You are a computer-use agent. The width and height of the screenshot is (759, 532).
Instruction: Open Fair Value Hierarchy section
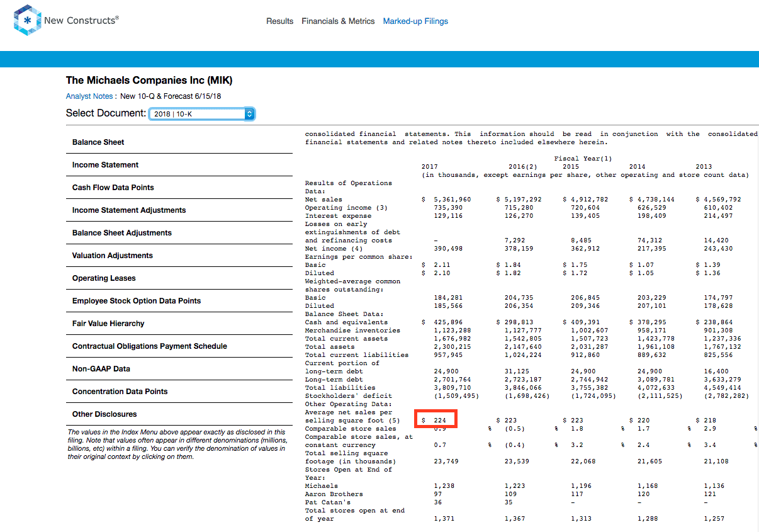point(179,324)
